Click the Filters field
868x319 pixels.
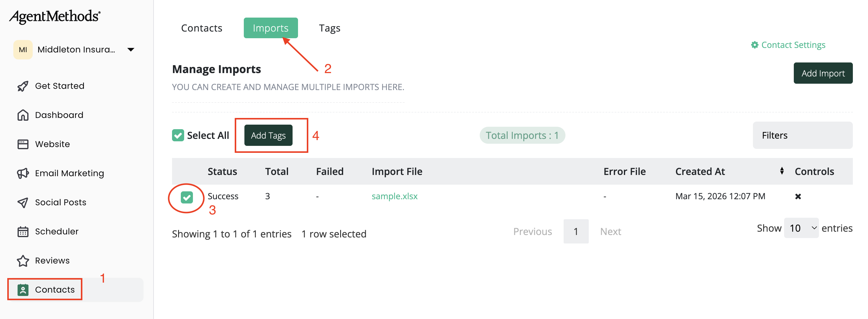(802, 135)
